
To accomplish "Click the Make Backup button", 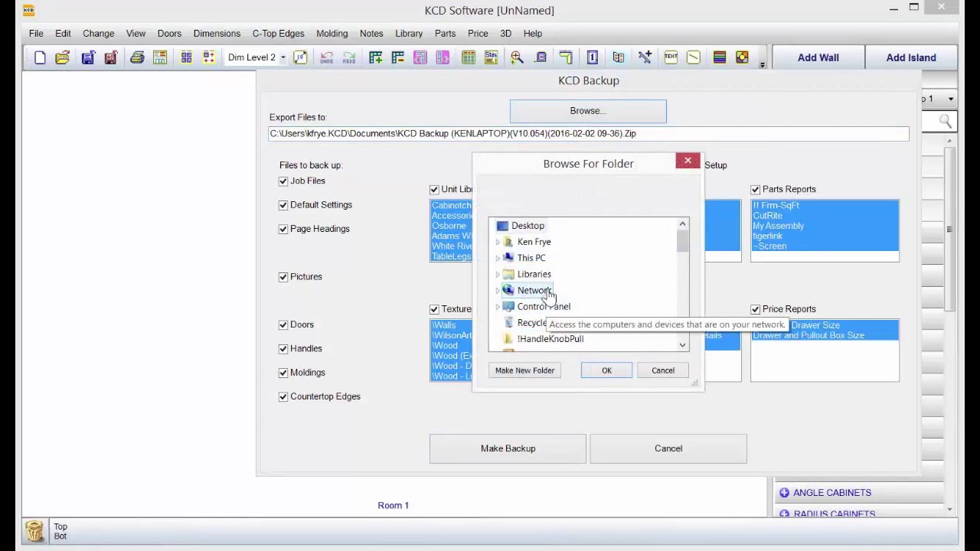I will [508, 448].
